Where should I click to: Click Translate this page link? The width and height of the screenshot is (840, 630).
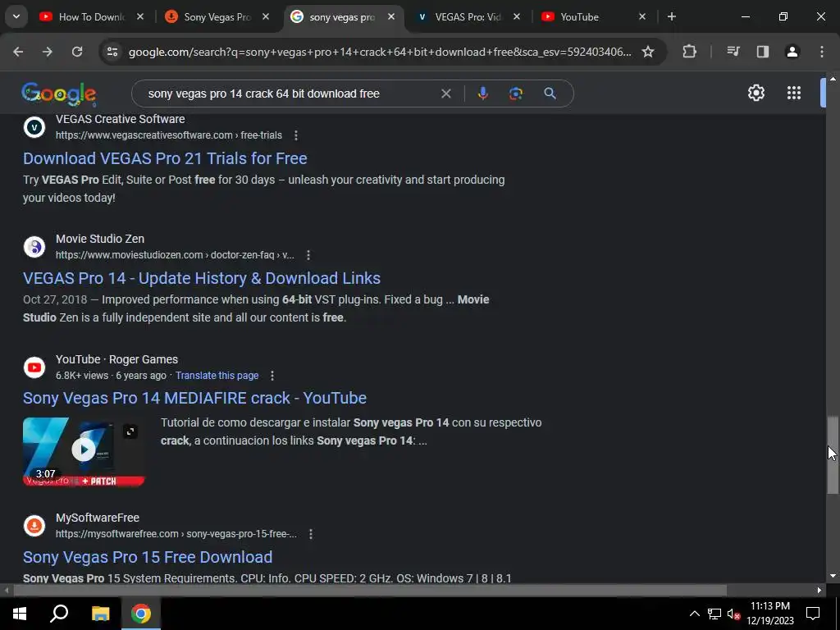click(217, 376)
